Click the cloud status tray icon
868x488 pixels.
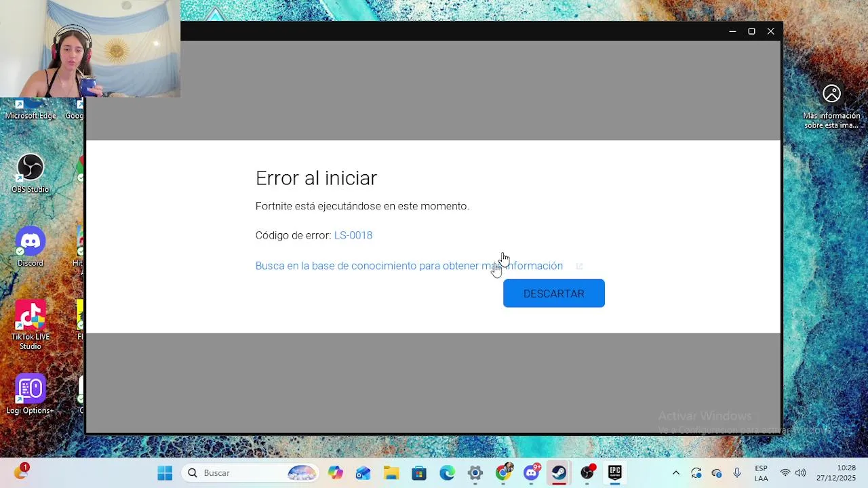717,473
